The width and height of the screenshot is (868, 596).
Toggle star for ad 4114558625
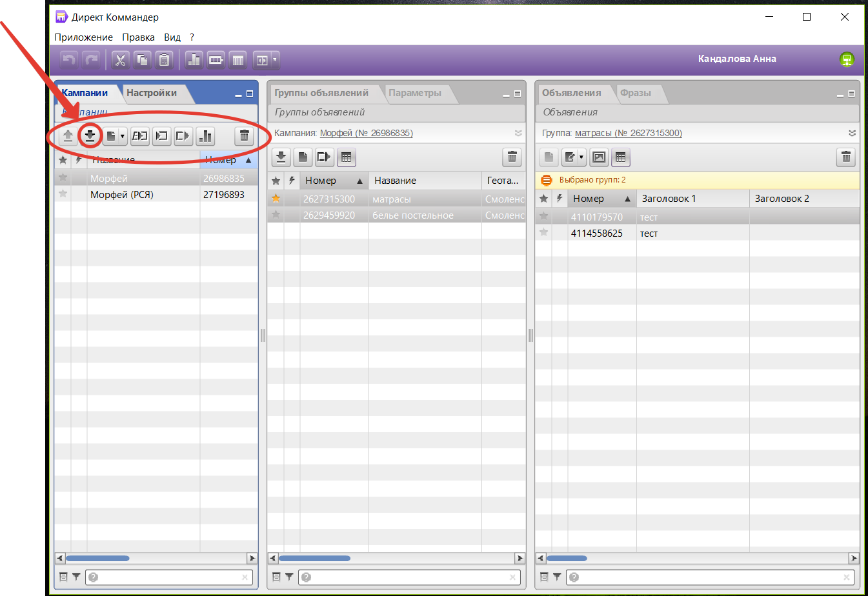(x=543, y=232)
